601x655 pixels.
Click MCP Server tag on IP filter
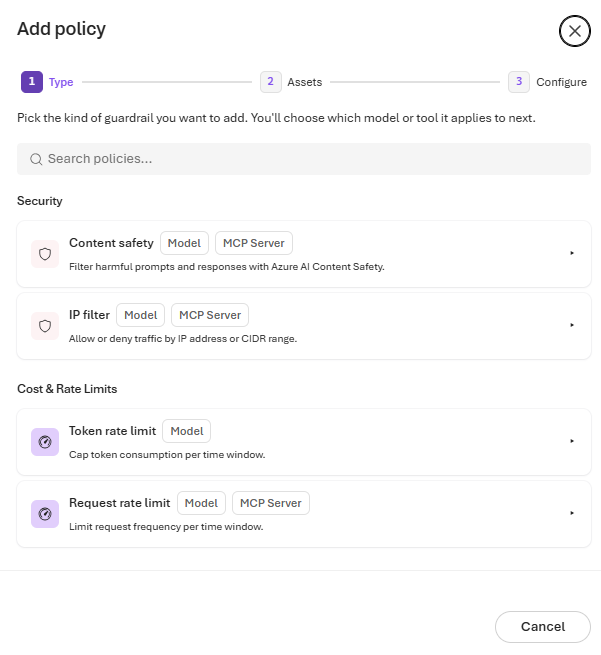click(210, 315)
